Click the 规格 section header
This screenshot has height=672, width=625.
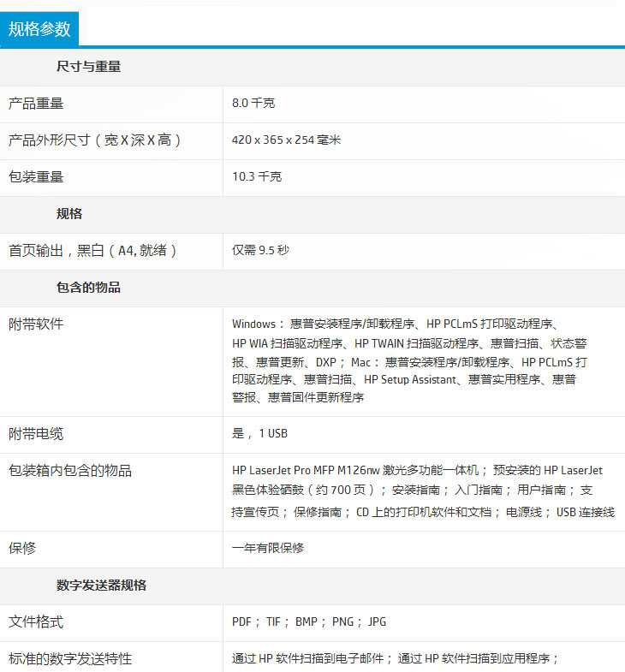click(69, 214)
